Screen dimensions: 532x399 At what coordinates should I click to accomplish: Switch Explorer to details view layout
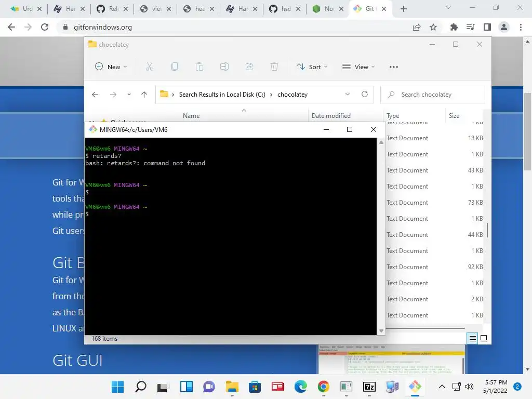coord(472,338)
